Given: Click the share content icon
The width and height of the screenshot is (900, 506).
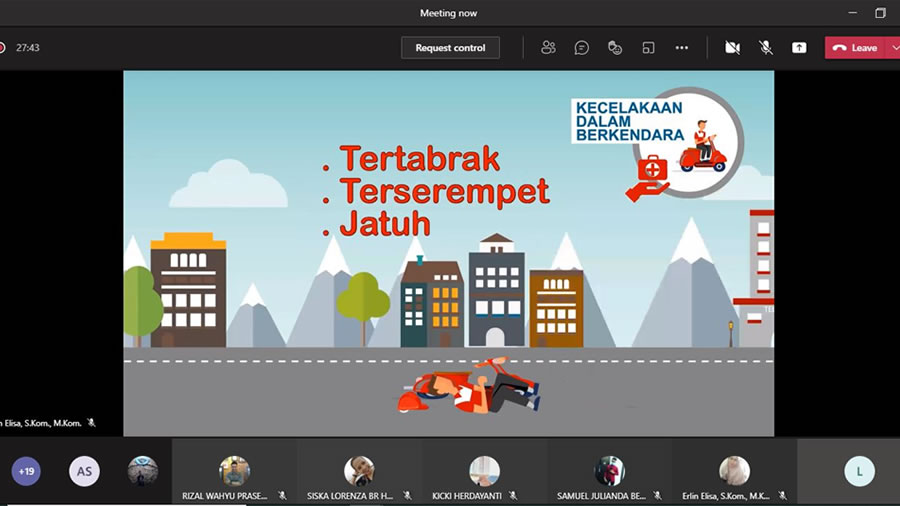Looking at the screenshot, I should pyautogui.click(x=799, y=47).
